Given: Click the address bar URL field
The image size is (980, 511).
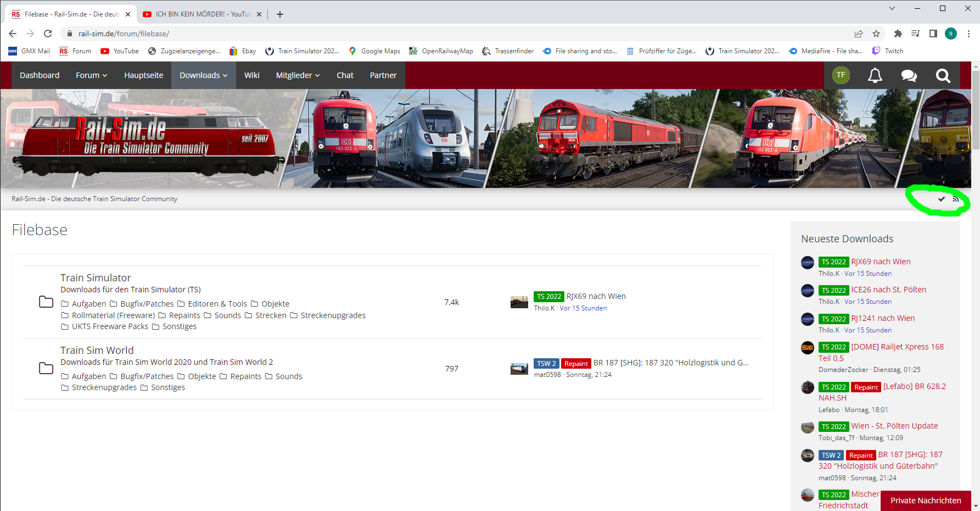Looking at the screenshot, I should point(461,34).
